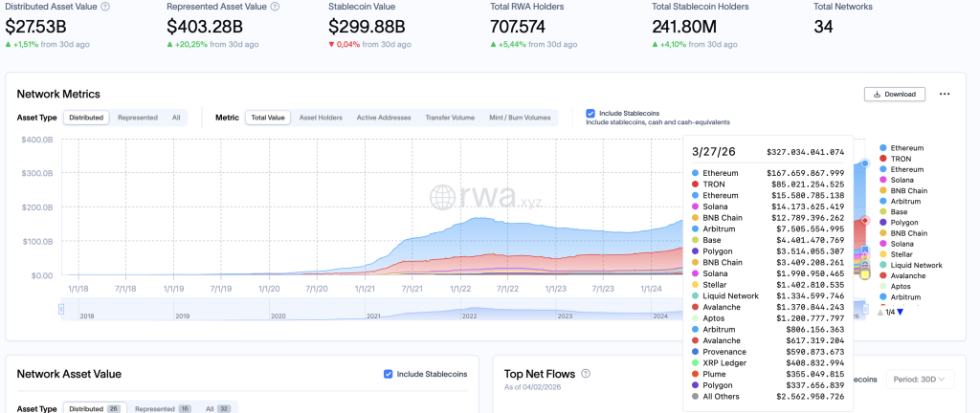
Task: Open the Period 30D dropdown
Action: [x=920, y=380]
